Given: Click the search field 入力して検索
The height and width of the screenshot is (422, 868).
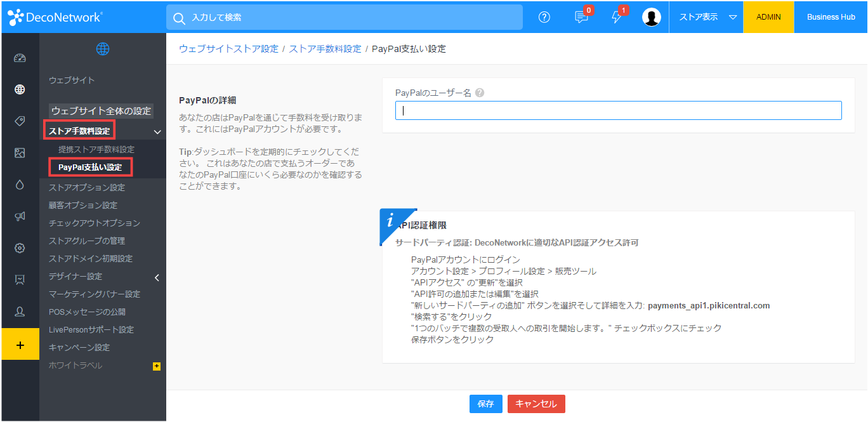Looking at the screenshot, I should click(345, 17).
